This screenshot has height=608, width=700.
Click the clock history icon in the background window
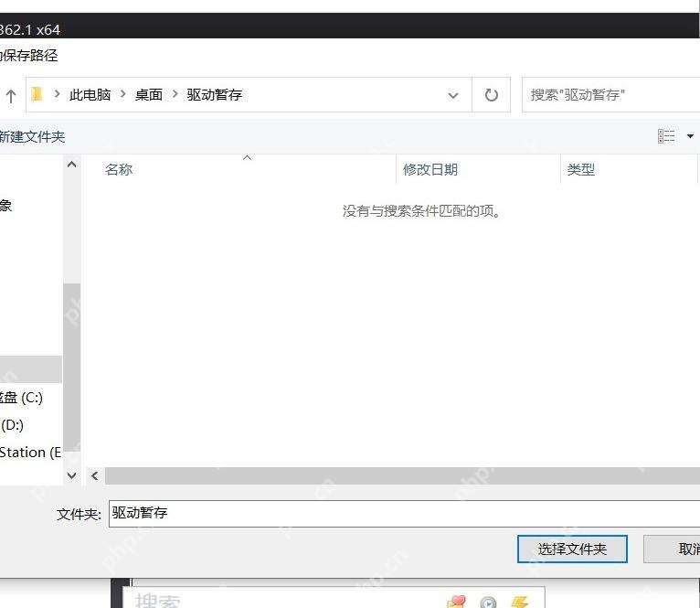[488, 603]
